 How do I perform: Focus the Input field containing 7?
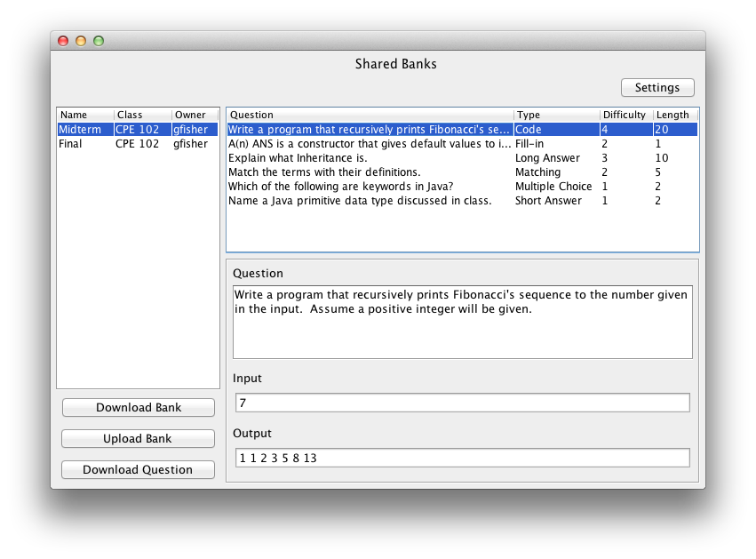[462, 403]
